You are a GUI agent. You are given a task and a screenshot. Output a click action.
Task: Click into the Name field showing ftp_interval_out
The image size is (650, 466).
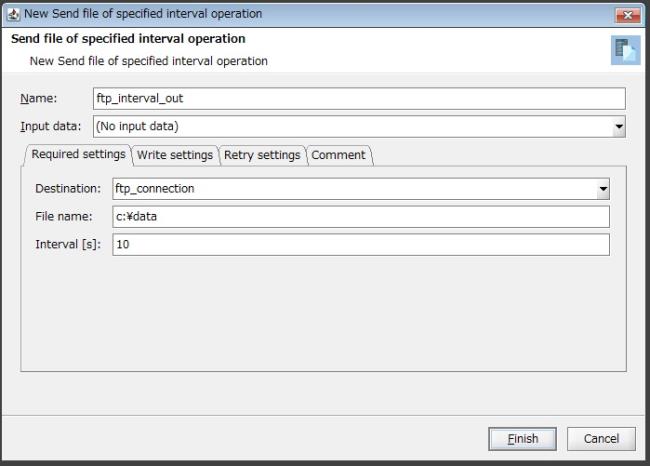[x=359, y=99]
